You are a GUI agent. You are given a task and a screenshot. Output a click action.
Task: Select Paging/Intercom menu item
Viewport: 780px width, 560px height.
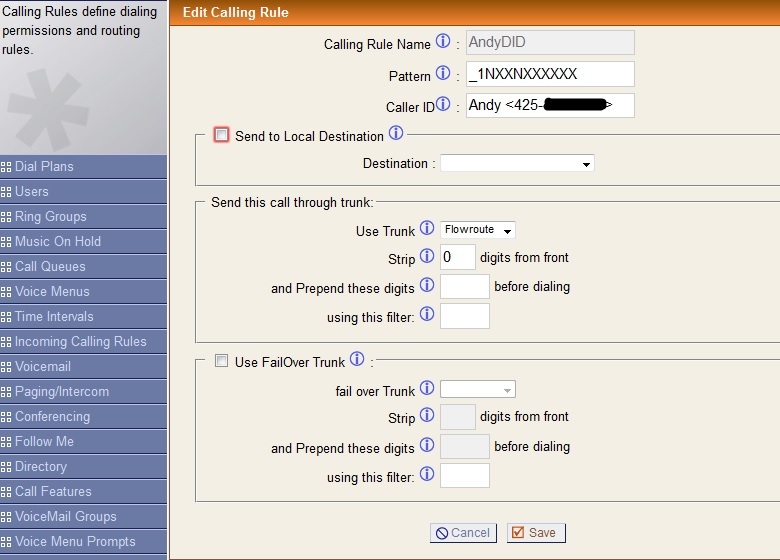84,391
